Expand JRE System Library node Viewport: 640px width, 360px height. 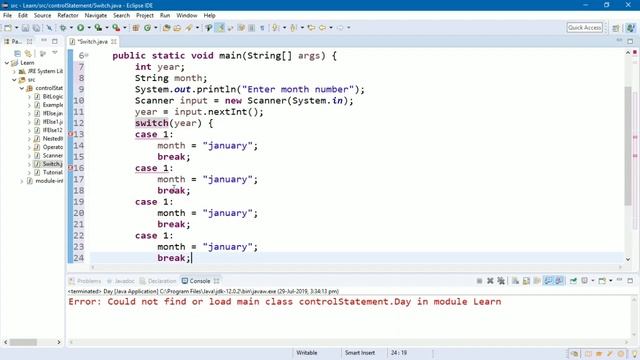14,71
